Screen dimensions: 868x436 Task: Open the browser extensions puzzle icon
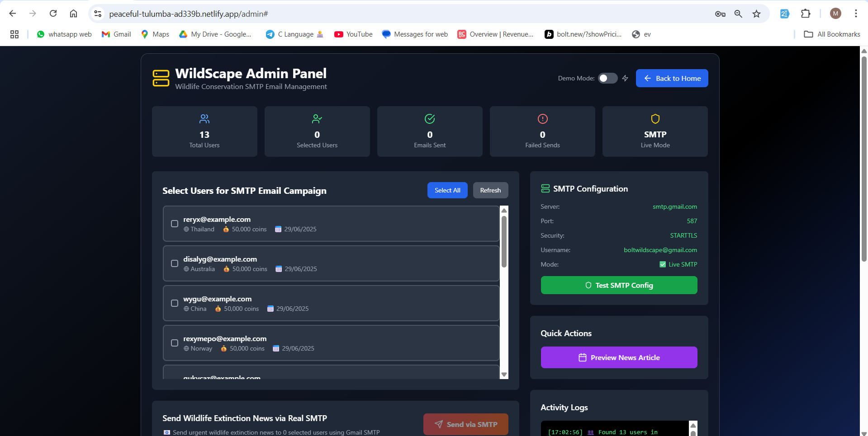click(x=806, y=14)
